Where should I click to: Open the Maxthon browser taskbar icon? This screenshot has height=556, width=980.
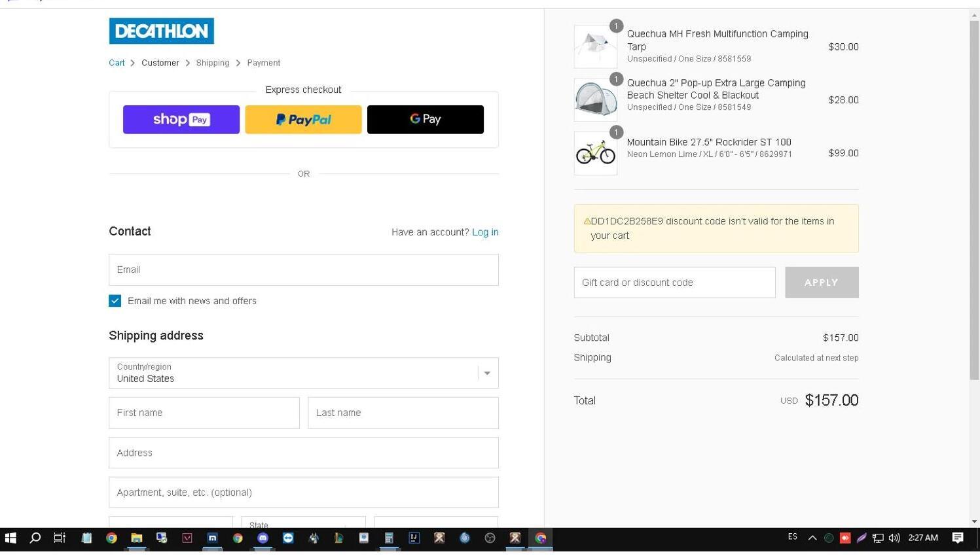click(212, 538)
